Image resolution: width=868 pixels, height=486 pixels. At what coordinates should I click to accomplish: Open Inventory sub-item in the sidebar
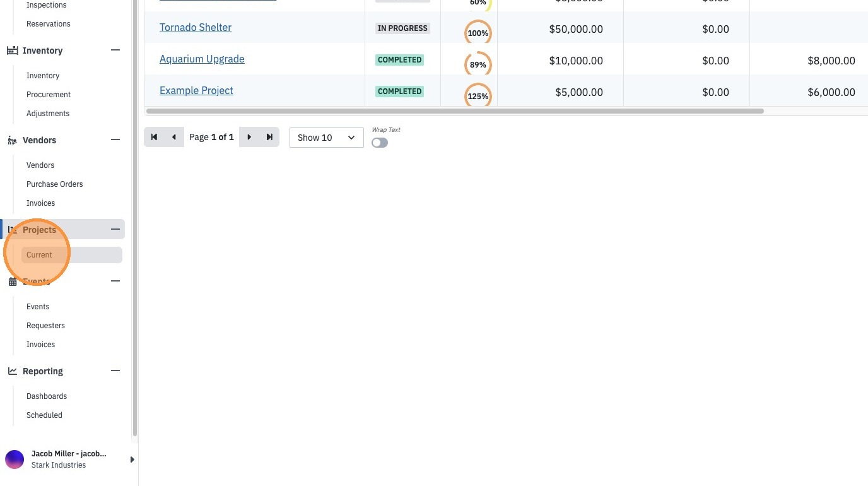43,76
